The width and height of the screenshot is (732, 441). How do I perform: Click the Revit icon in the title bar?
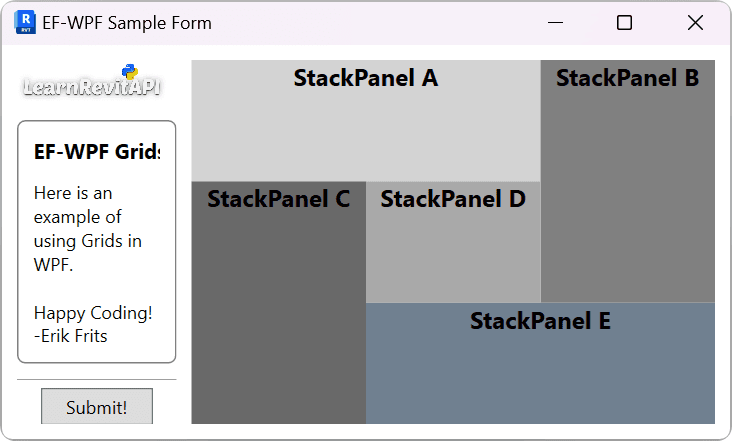coord(25,22)
